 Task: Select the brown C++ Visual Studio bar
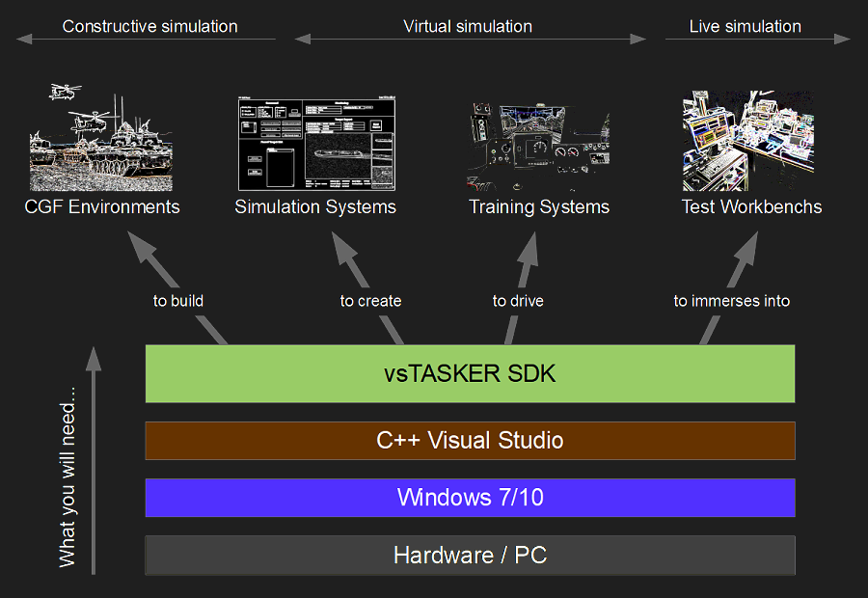pyautogui.click(x=470, y=441)
